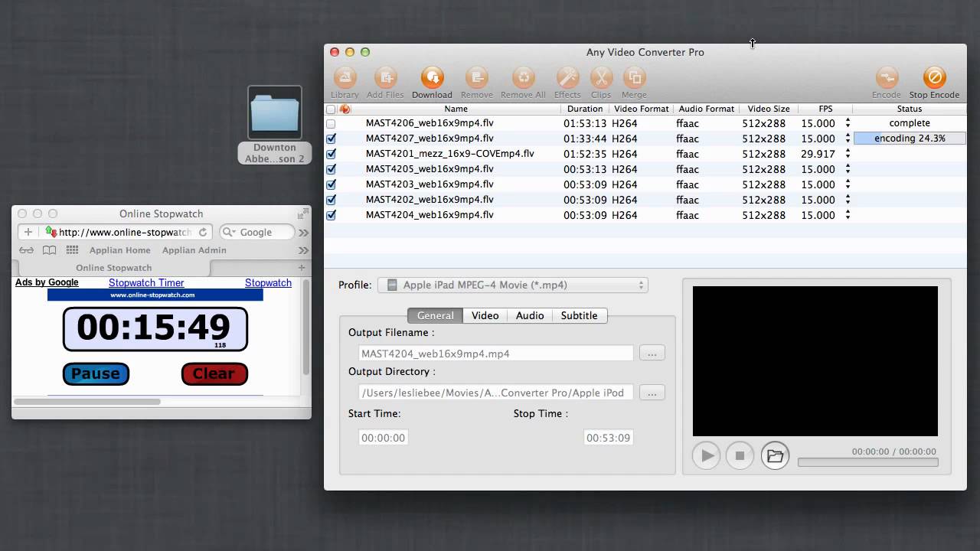The height and width of the screenshot is (551, 980).
Task: Click the Pause stopwatch button
Action: 96,373
